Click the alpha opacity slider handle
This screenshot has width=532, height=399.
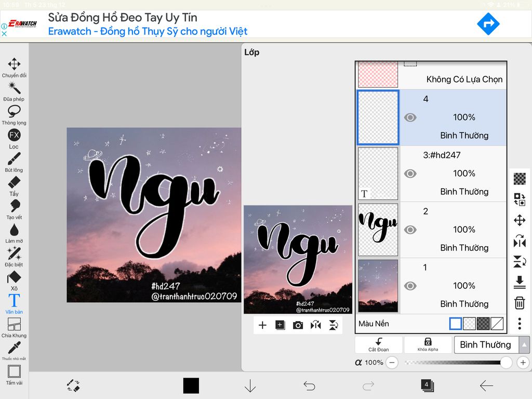pyautogui.click(x=506, y=362)
